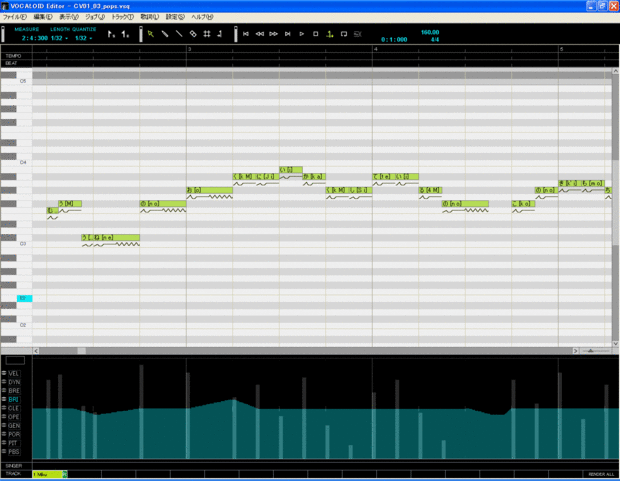Image resolution: width=620 pixels, height=481 pixels.
Task: Click measure 3 marker in ruler
Action: (x=190, y=49)
